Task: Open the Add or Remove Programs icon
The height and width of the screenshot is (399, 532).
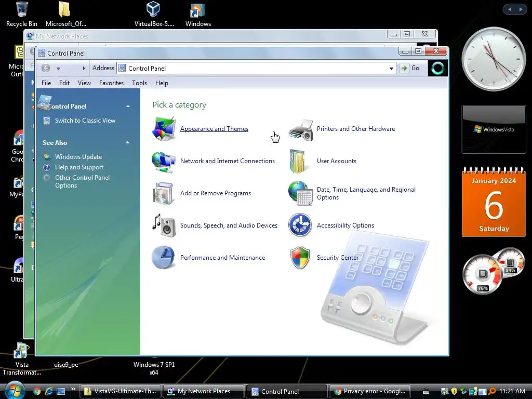Action: coord(164,193)
